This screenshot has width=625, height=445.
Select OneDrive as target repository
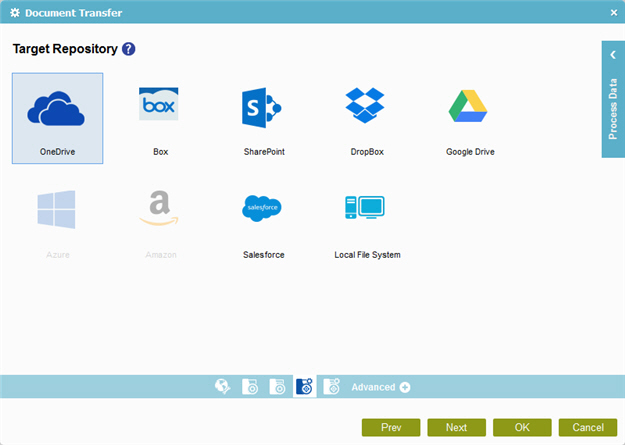coord(57,118)
